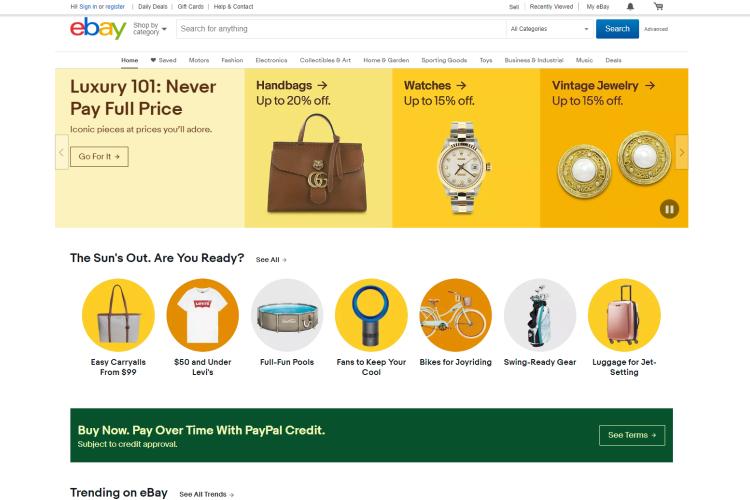Open Gift Cards link
The width and height of the screenshot is (750, 500).
pos(190,7)
